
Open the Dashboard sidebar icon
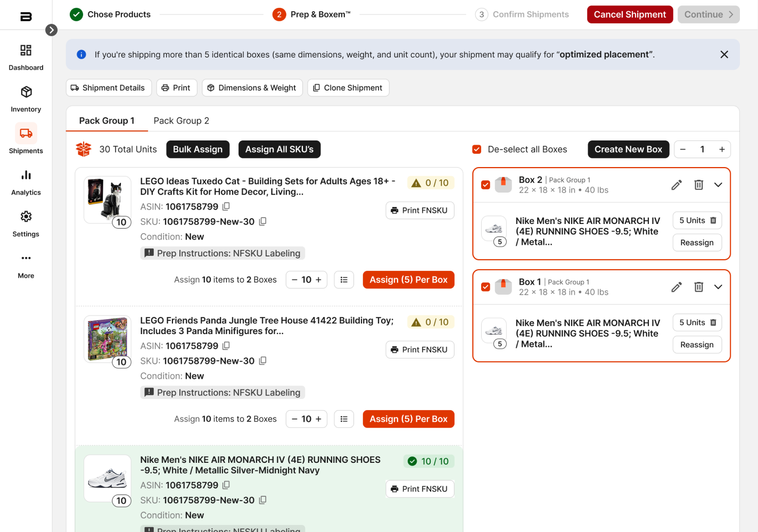click(x=26, y=51)
